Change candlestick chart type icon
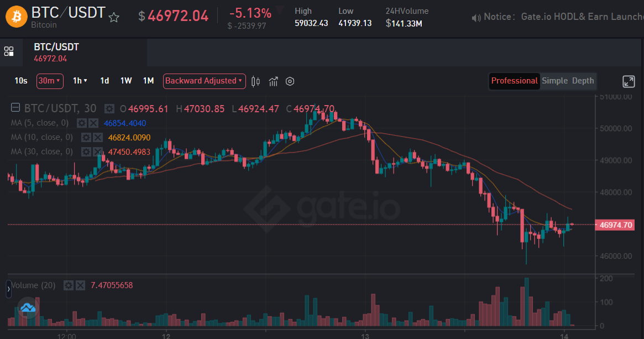Image resolution: width=644 pixels, height=339 pixels. pyautogui.click(x=255, y=81)
